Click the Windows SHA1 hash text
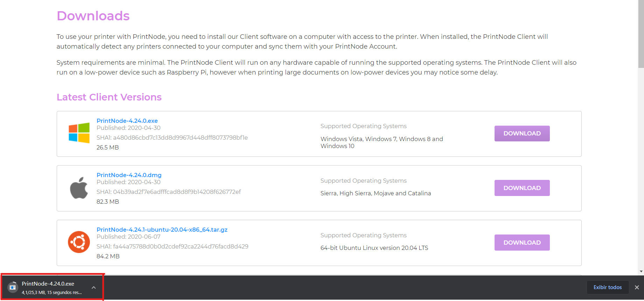The height and width of the screenshot is (301, 644). (x=172, y=138)
